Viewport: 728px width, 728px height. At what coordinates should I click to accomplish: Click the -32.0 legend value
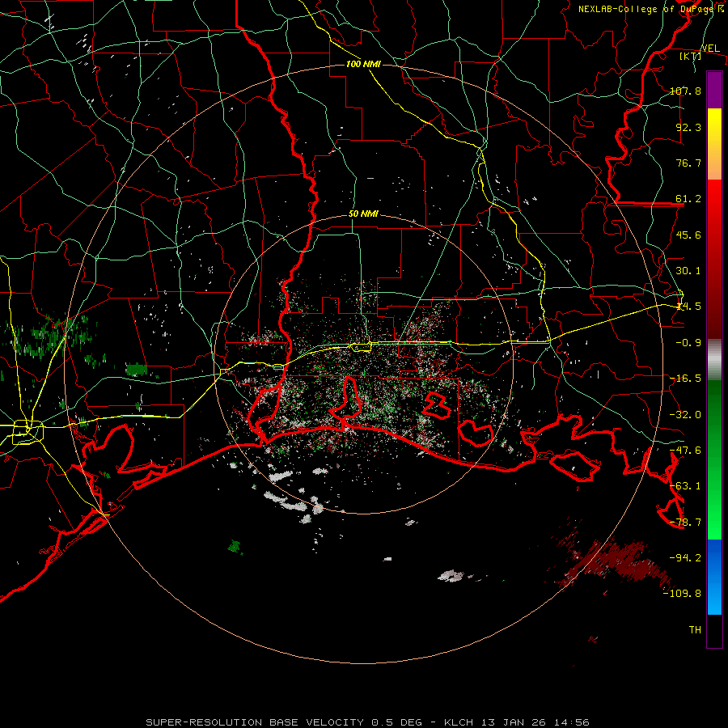click(685, 415)
